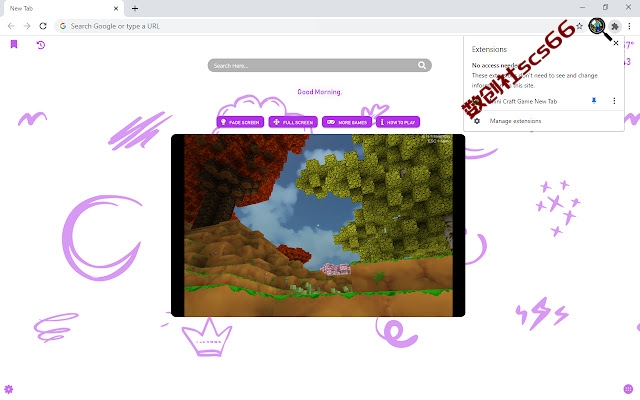Image resolution: width=640 pixels, height=400 pixels.
Task: Close the Extensions popup
Action: (x=616, y=43)
